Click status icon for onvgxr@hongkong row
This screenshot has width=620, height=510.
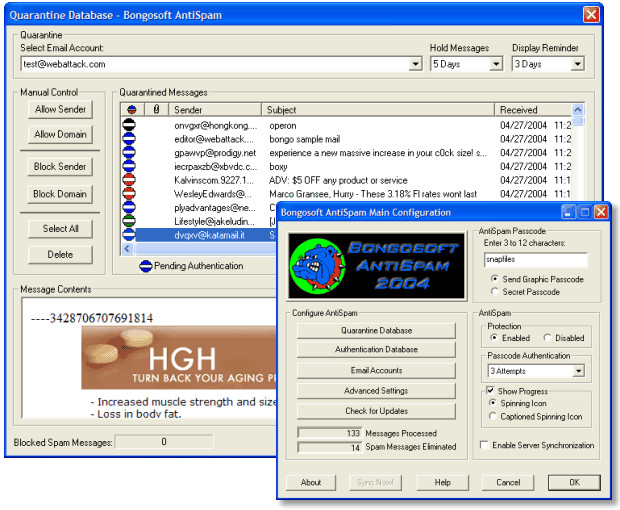click(129, 125)
